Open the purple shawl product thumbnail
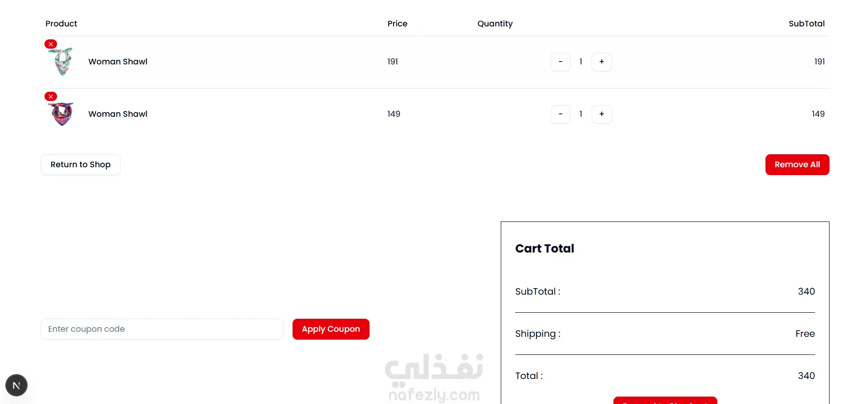The width and height of the screenshot is (868, 404). coord(62,114)
